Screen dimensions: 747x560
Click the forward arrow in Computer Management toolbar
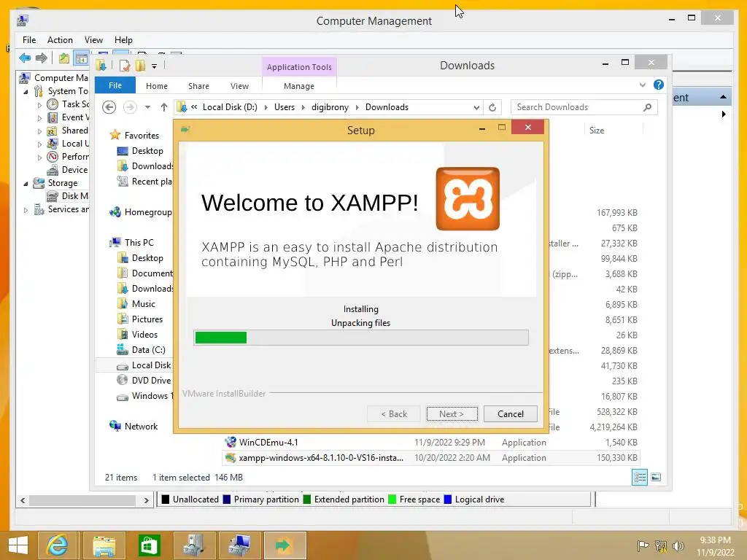pyautogui.click(x=42, y=58)
